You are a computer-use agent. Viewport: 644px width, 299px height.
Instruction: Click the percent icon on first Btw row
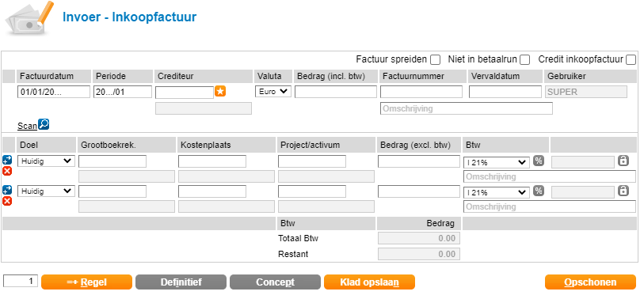[x=539, y=161]
